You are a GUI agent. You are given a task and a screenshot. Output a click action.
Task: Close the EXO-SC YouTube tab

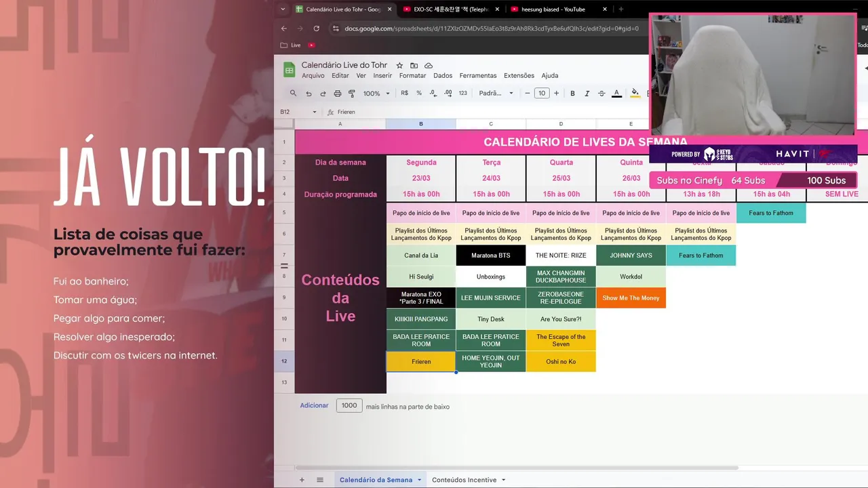[497, 9]
